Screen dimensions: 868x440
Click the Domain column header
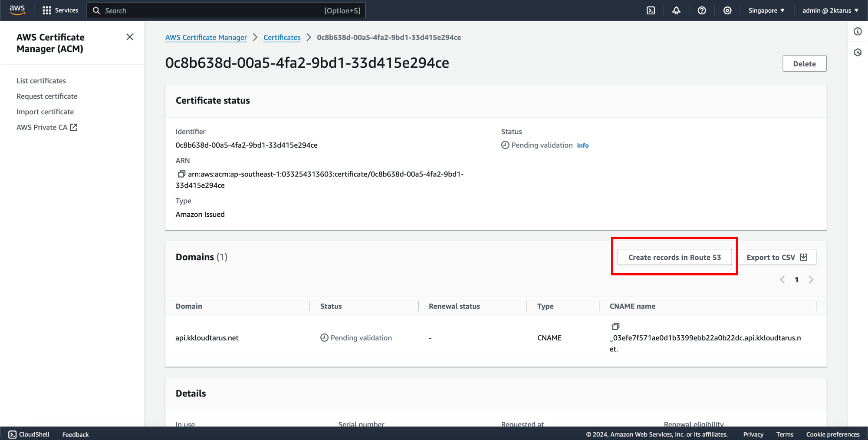point(189,306)
